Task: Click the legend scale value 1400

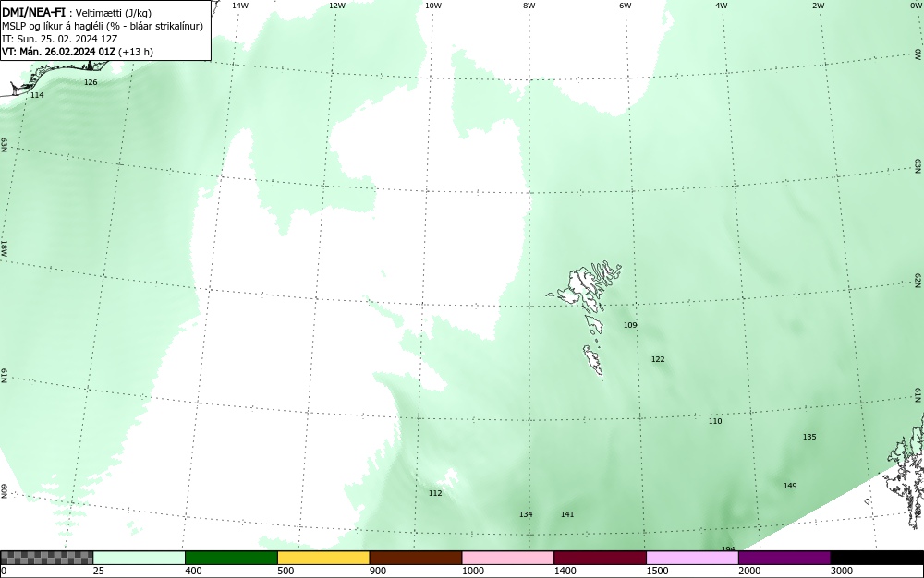Action: [x=565, y=571]
